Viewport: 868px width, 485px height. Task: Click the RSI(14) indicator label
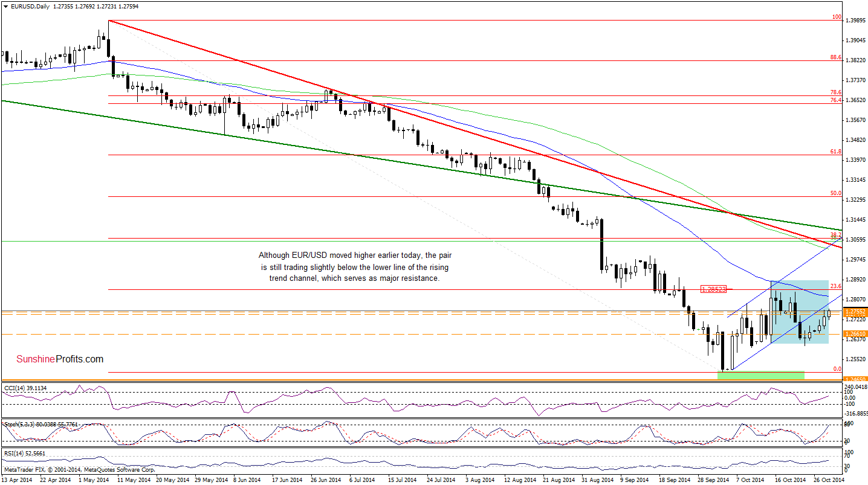(x=24, y=453)
